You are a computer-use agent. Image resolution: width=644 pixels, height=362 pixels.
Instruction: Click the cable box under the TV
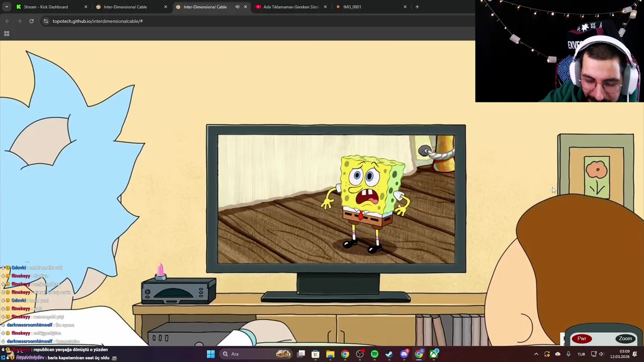tap(179, 291)
